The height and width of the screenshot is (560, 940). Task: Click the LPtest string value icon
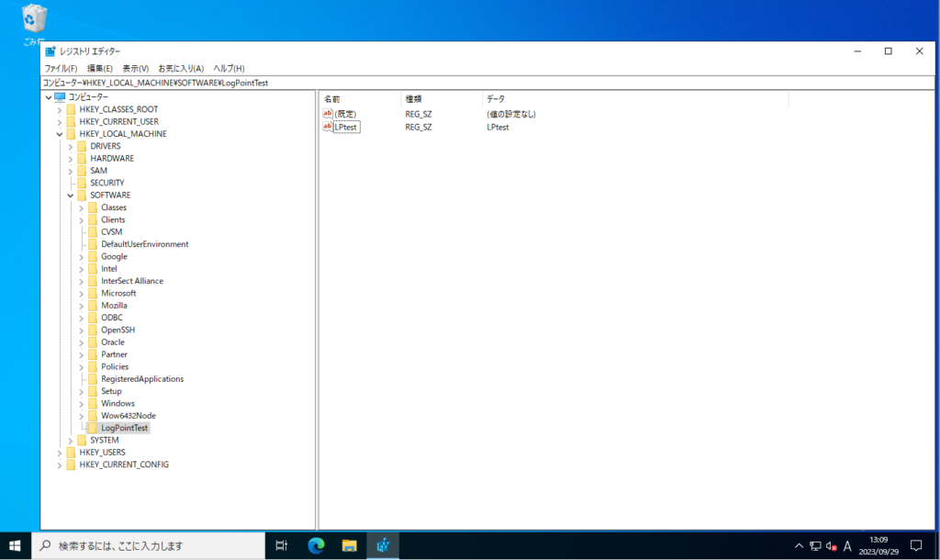click(328, 127)
